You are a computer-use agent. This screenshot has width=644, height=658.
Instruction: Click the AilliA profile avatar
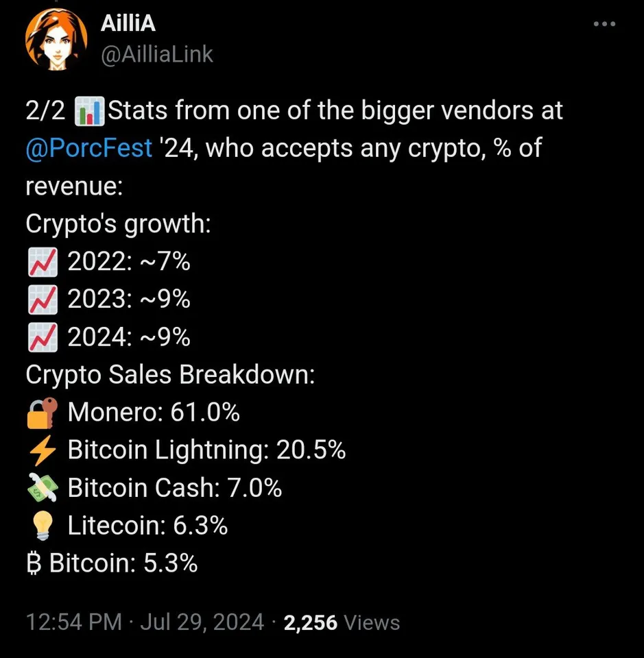[56, 40]
